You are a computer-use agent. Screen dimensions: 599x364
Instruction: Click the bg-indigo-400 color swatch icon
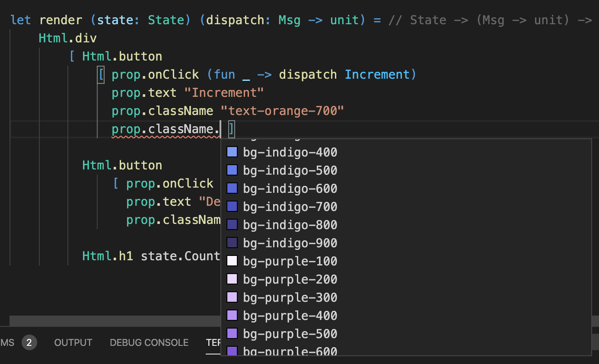pos(232,151)
